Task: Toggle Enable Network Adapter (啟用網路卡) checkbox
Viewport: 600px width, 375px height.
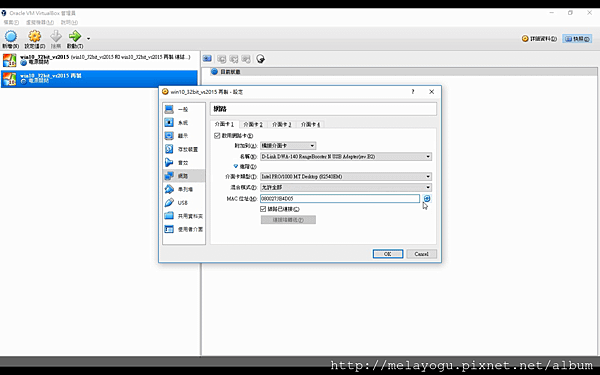Action: 217,135
